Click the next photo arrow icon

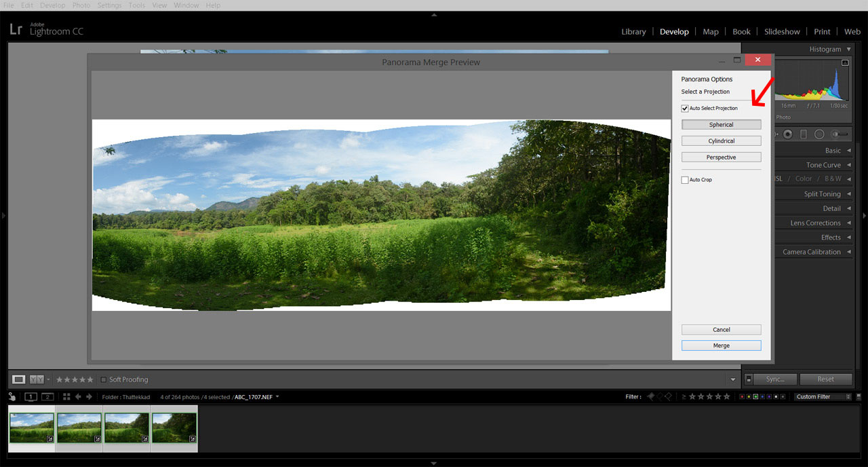(89, 396)
